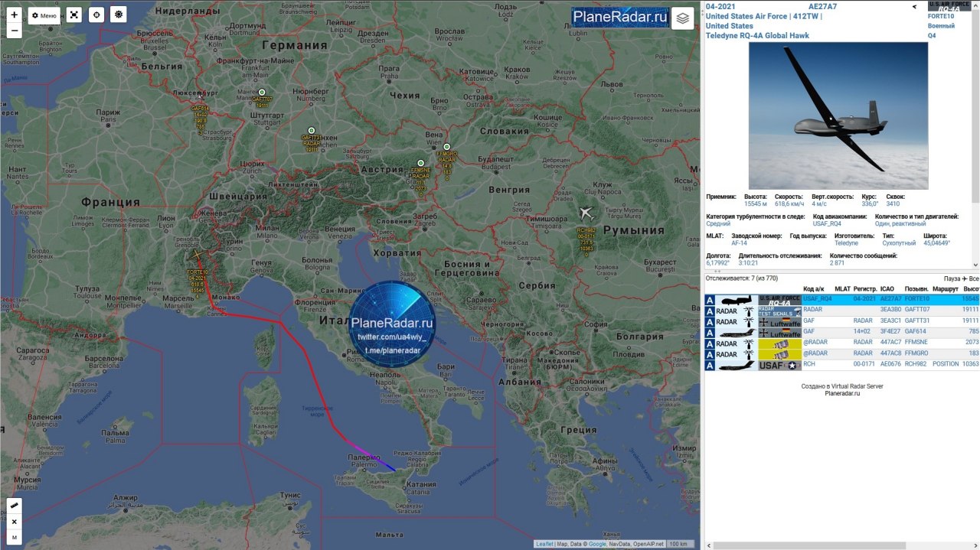
Task: Click the speed value 618,6 км/ч
Action: click(x=790, y=204)
